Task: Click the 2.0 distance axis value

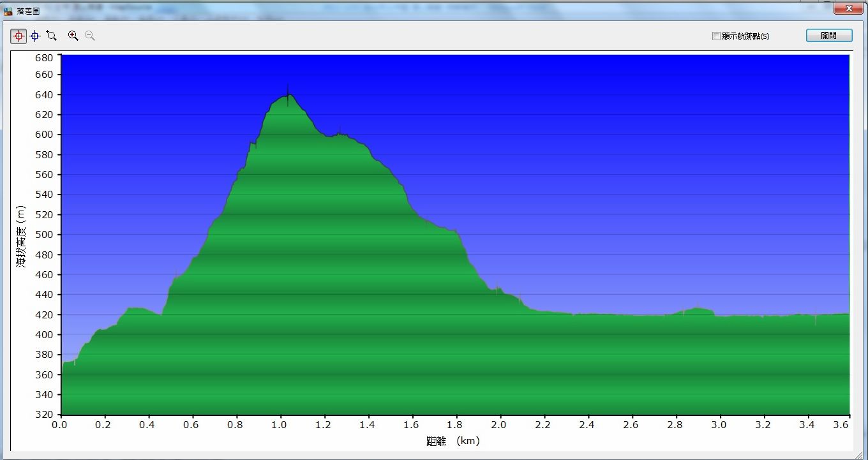Action: point(500,424)
